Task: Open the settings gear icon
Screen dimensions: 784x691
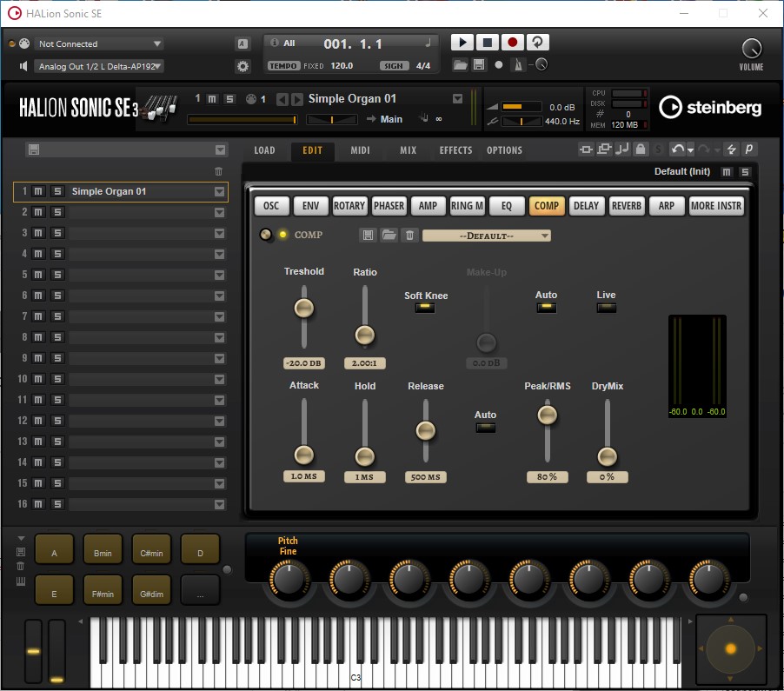Action: tap(243, 66)
